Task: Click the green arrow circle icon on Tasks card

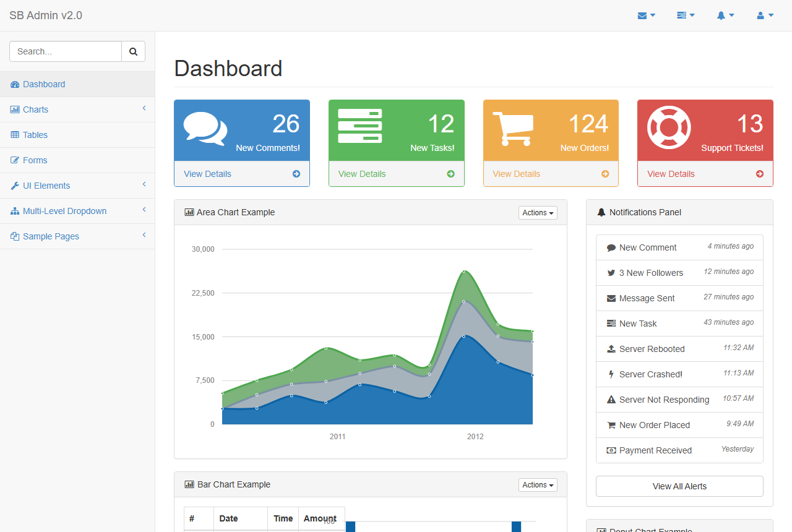Action: (x=451, y=174)
